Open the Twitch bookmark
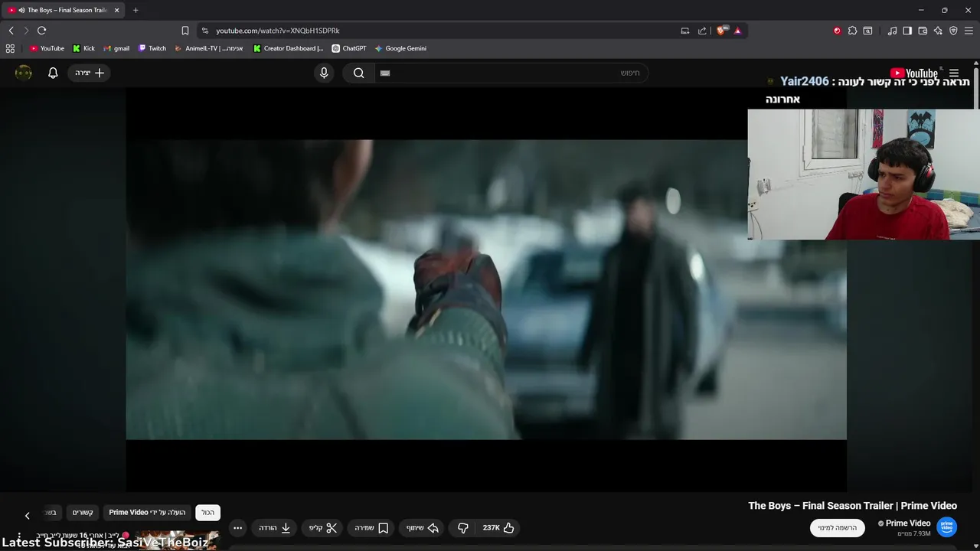Image resolution: width=980 pixels, height=551 pixels. 152,48
